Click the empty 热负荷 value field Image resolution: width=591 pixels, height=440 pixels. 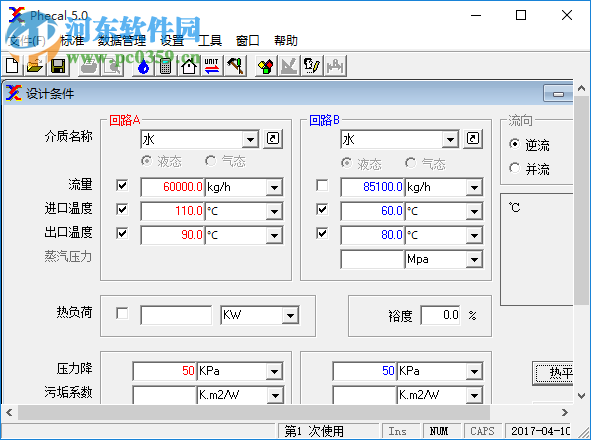(x=176, y=315)
